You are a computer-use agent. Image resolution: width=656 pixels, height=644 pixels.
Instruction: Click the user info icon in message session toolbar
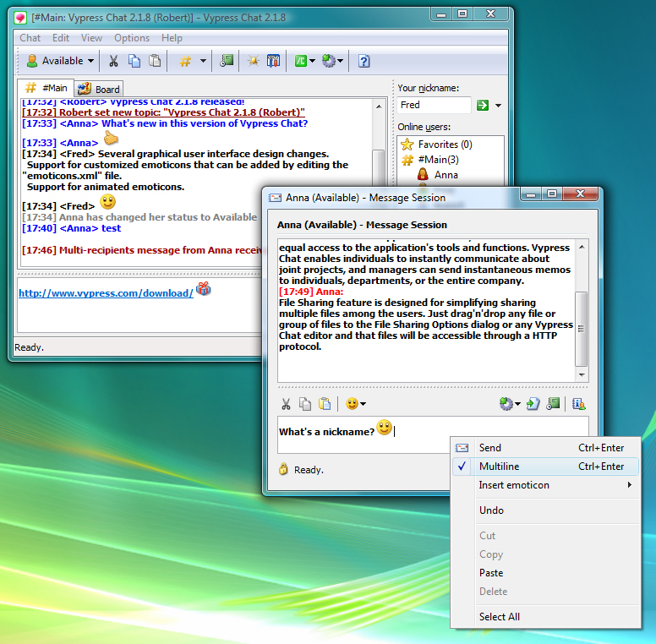point(579,404)
